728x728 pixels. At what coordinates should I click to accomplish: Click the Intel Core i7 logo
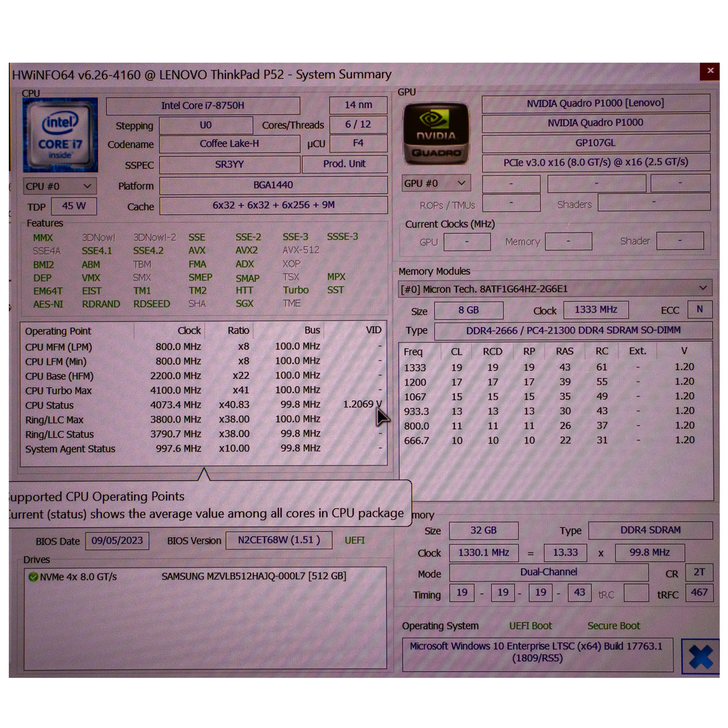coord(60,135)
